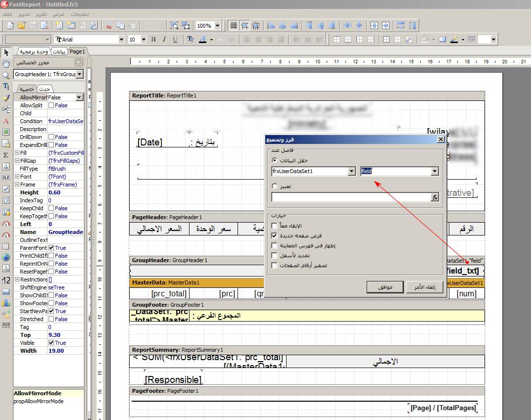
Task: Click the إلغاء الأمر button
Action: 425,287
